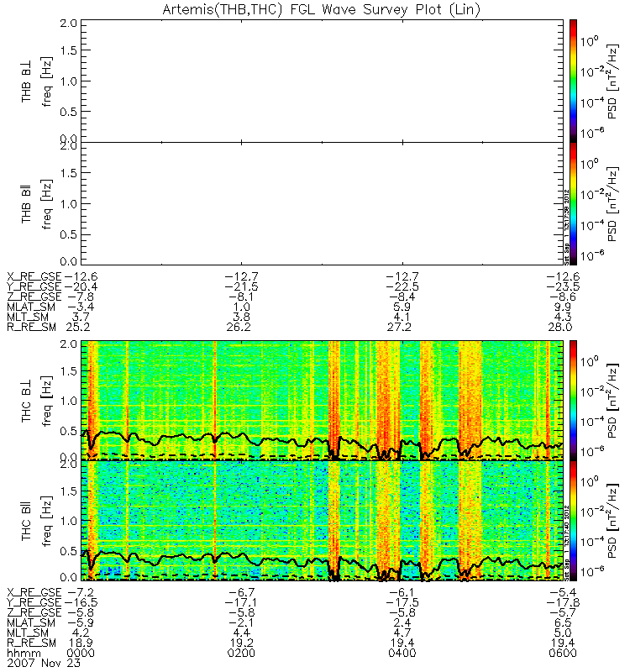Click R_RE_SM value 28.0
The width and height of the screenshot is (630, 672).
point(559,328)
